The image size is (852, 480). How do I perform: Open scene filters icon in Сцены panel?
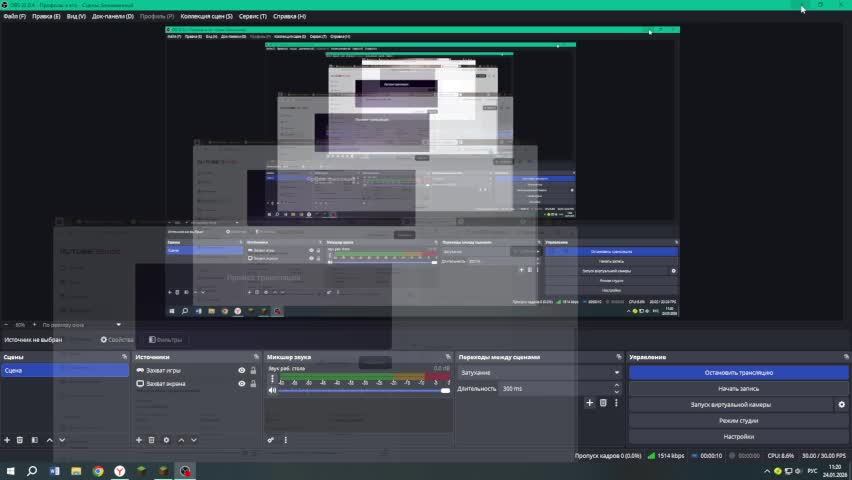(35, 440)
